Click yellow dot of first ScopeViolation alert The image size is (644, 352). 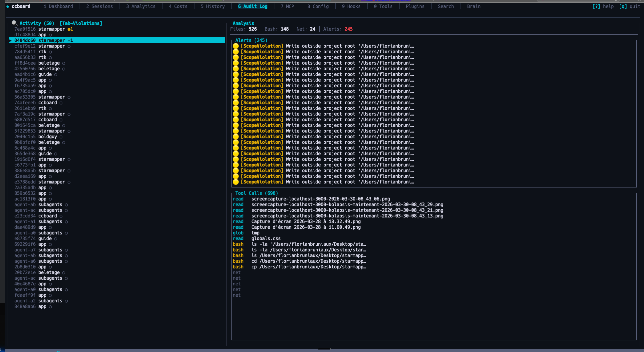coord(236,46)
